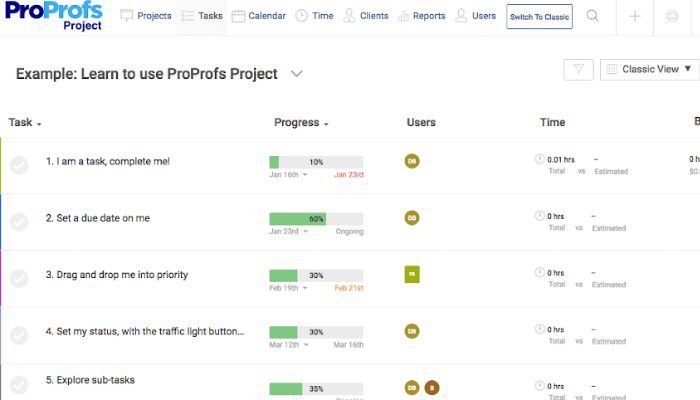Click the red Jan 23rd due date
Screen dimensions: 700x400
click(x=349, y=175)
